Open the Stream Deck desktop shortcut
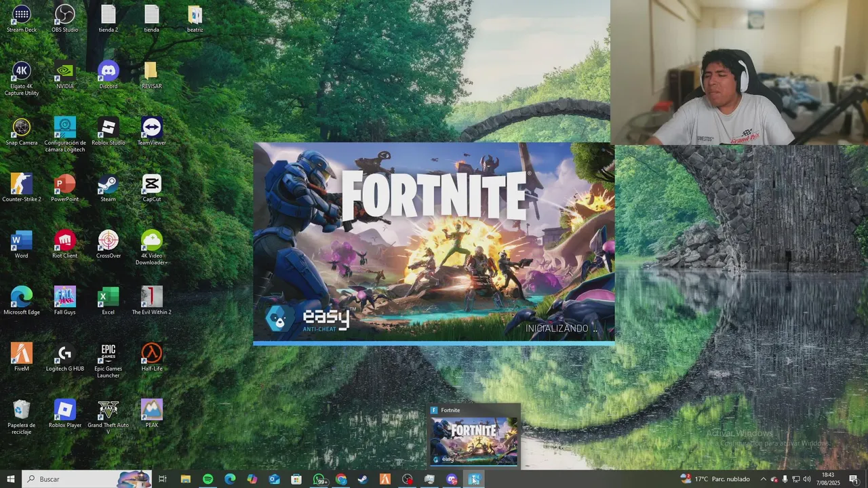The height and width of the screenshot is (488, 868). click(22, 19)
